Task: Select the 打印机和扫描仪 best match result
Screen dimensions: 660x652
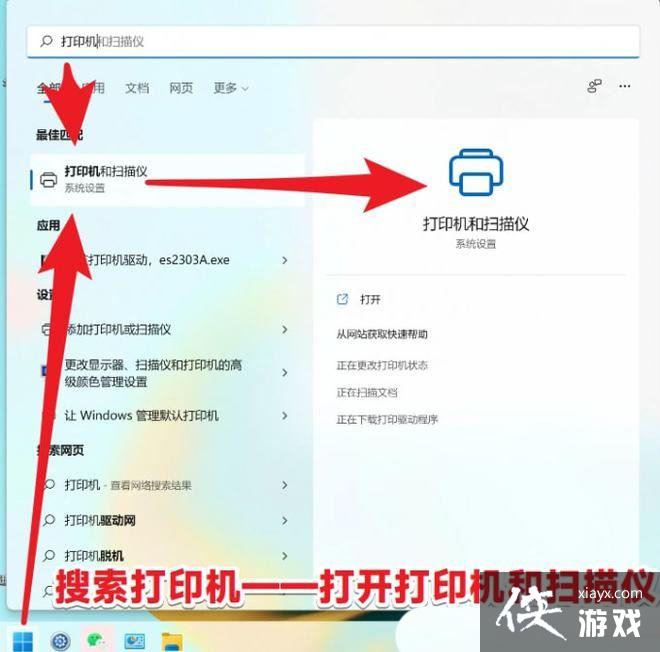Action: 168,180
